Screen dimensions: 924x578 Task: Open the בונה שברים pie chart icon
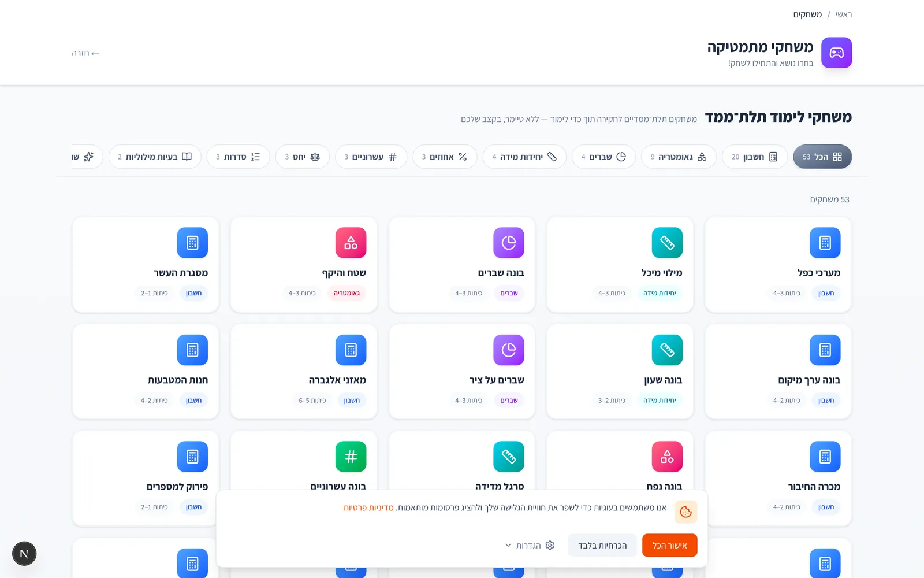click(509, 243)
